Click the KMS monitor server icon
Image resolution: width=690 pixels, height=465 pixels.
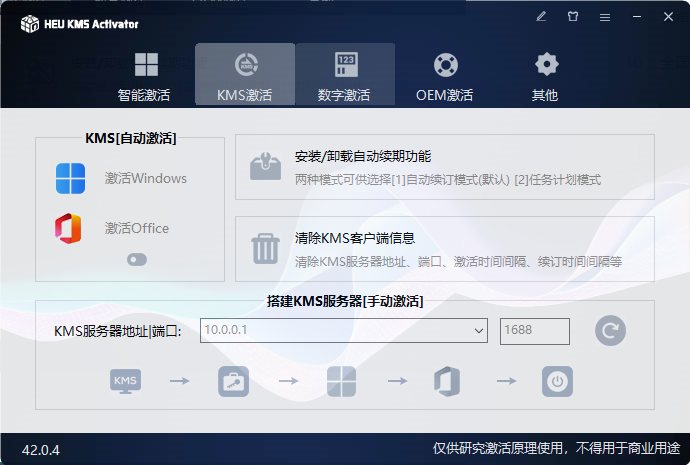point(125,381)
